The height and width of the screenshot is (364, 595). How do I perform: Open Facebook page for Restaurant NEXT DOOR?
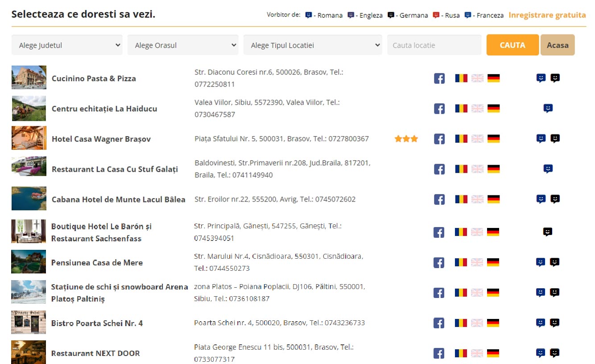[x=439, y=353]
